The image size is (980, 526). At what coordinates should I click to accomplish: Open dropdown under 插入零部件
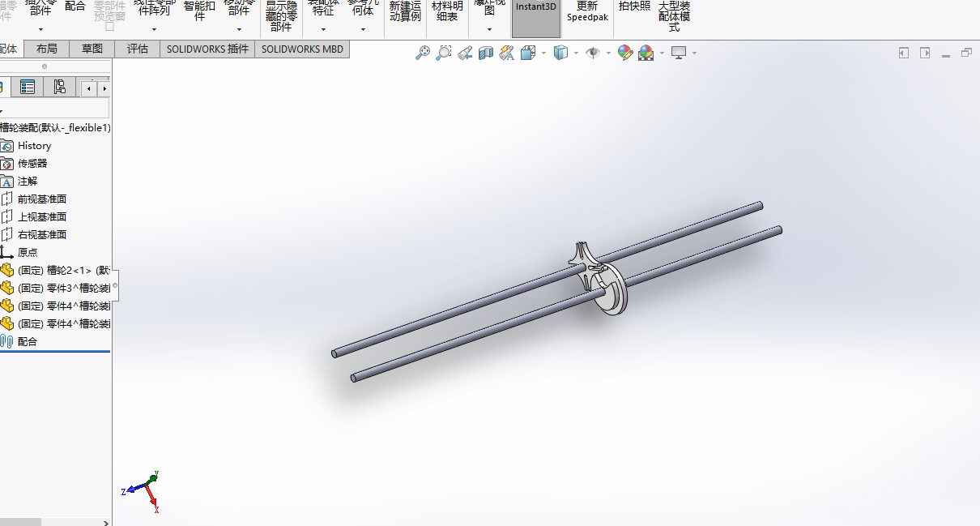(40, 29)
